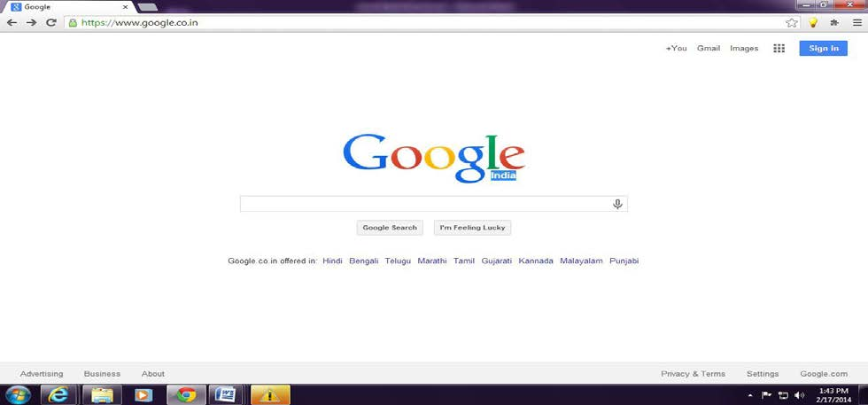The height and width of the screenshot is (405, 868).
Task: Start voice search with the microphone icon
Action: (618, 204)
